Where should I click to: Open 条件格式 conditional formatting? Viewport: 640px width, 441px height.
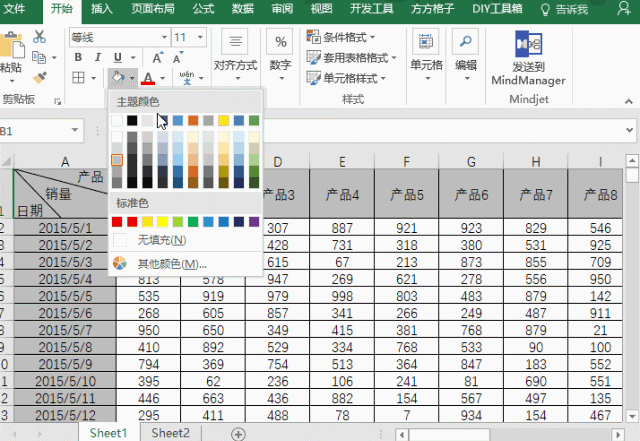(341, 37)
